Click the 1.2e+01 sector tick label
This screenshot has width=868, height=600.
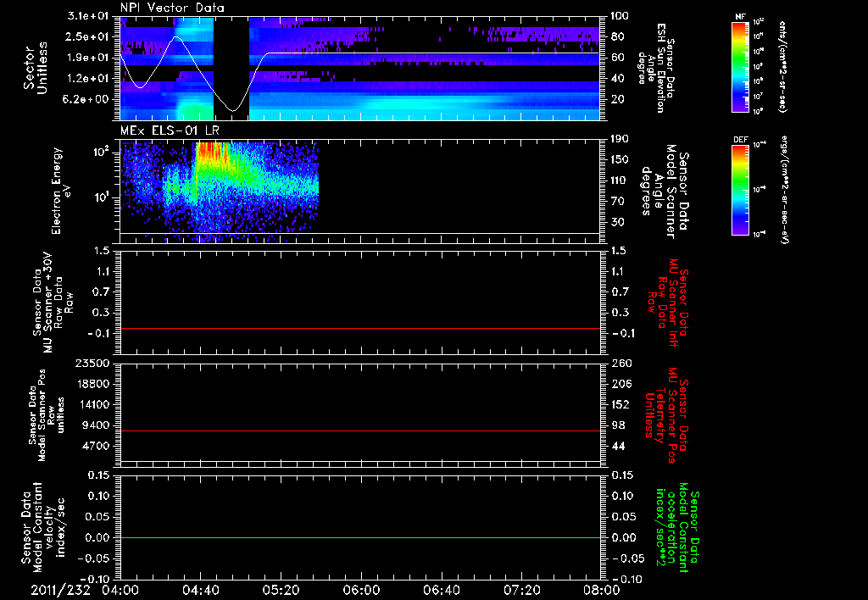point(88,78)
